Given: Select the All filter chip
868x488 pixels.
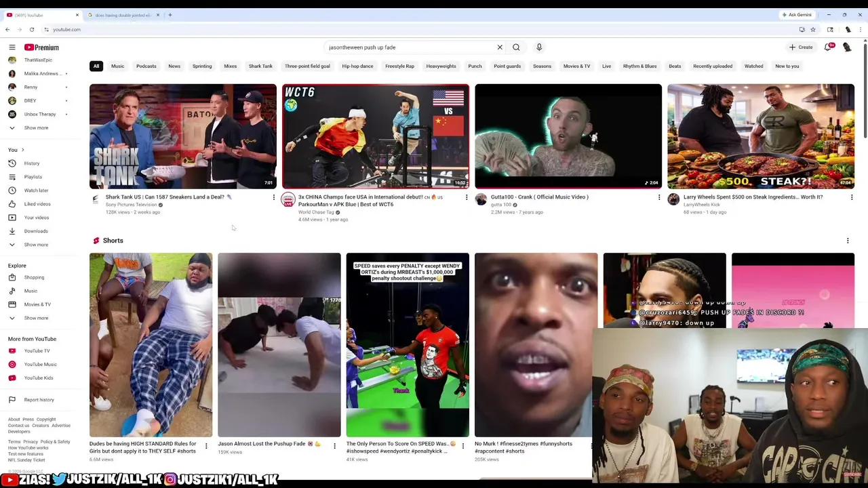Looking at the screenshot, I should click(96, 66).
